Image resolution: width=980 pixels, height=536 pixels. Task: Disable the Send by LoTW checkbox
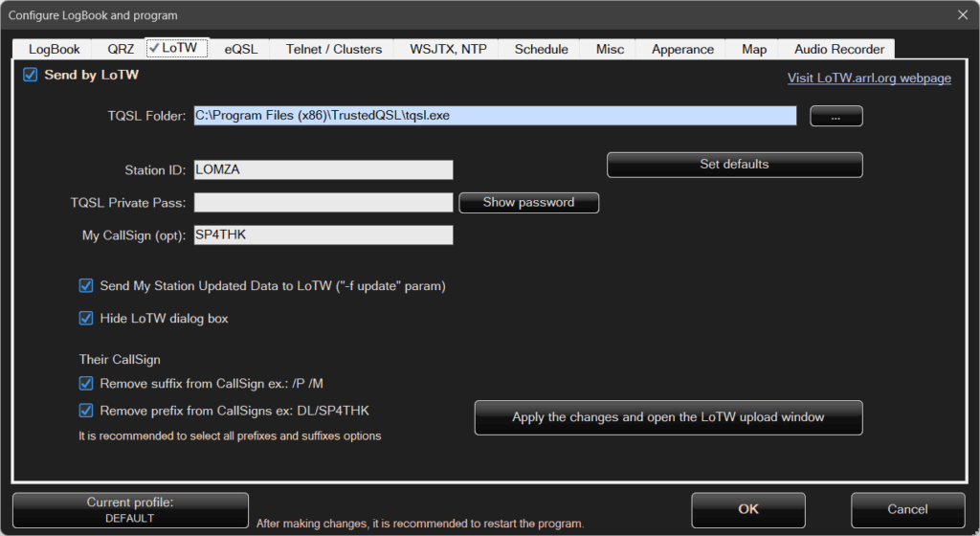click(31, 75)
